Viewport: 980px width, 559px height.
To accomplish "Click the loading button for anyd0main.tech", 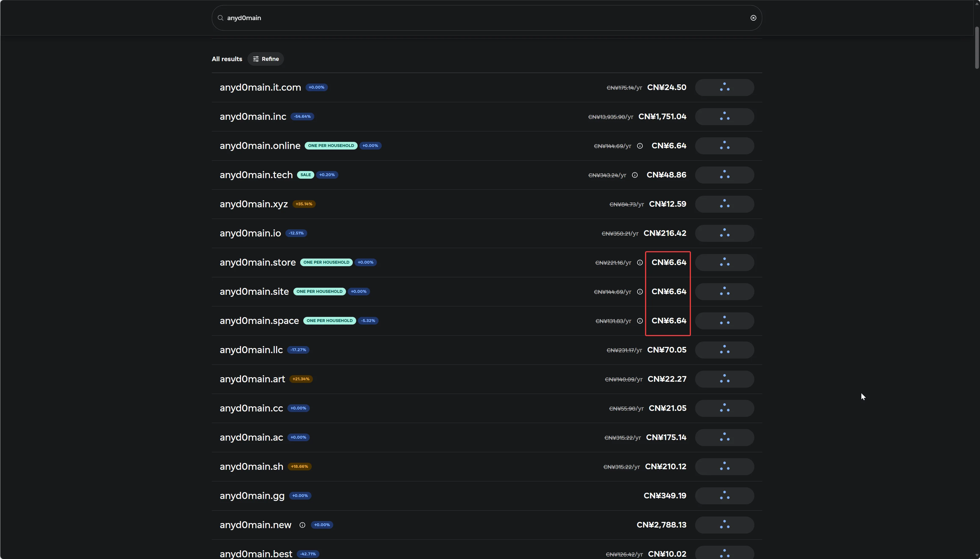I will [x=724, y=175].
